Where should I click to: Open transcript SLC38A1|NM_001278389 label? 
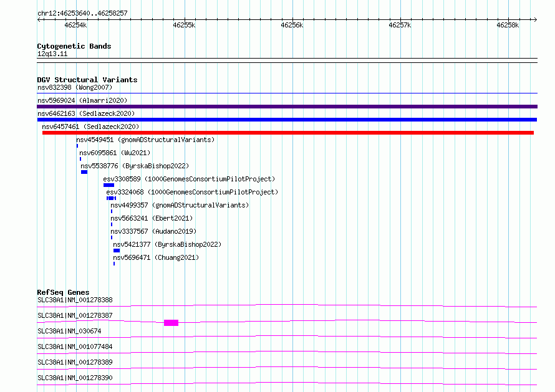click(x=75, y=362)
